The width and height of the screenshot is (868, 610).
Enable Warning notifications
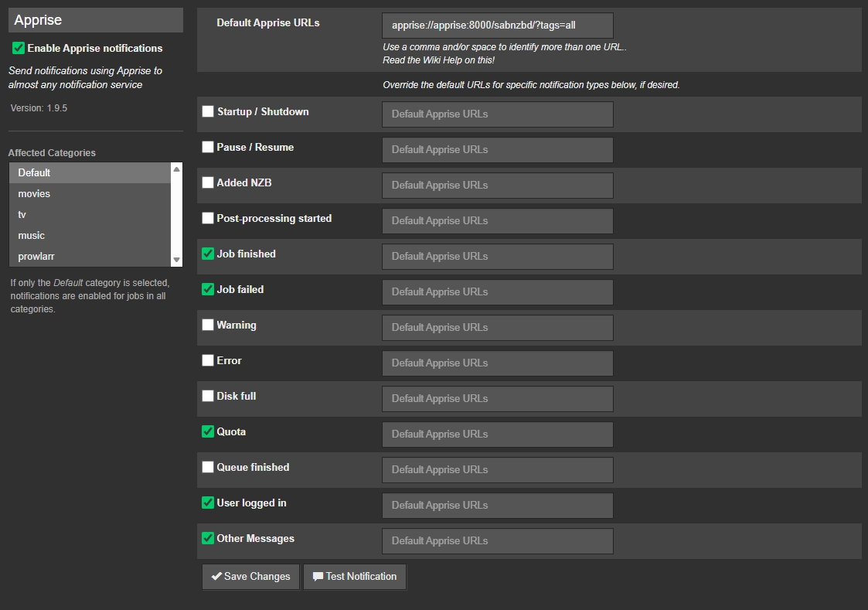[207, 325]
